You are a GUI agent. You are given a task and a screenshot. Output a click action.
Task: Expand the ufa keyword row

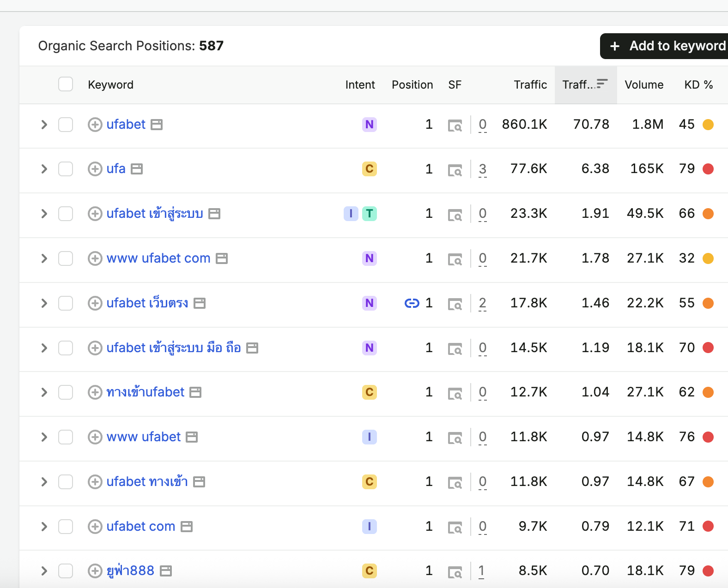[x=44, y=169]
